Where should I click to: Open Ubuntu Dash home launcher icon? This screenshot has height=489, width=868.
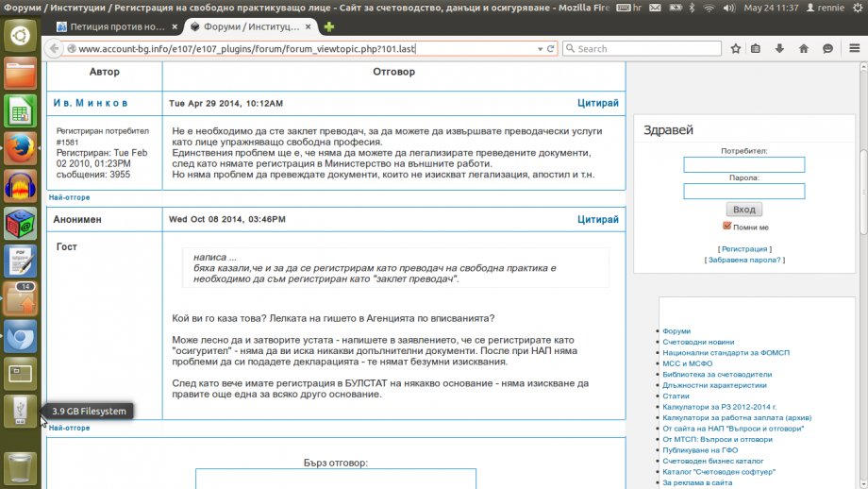pyautogui.click(x=21, y=36)
